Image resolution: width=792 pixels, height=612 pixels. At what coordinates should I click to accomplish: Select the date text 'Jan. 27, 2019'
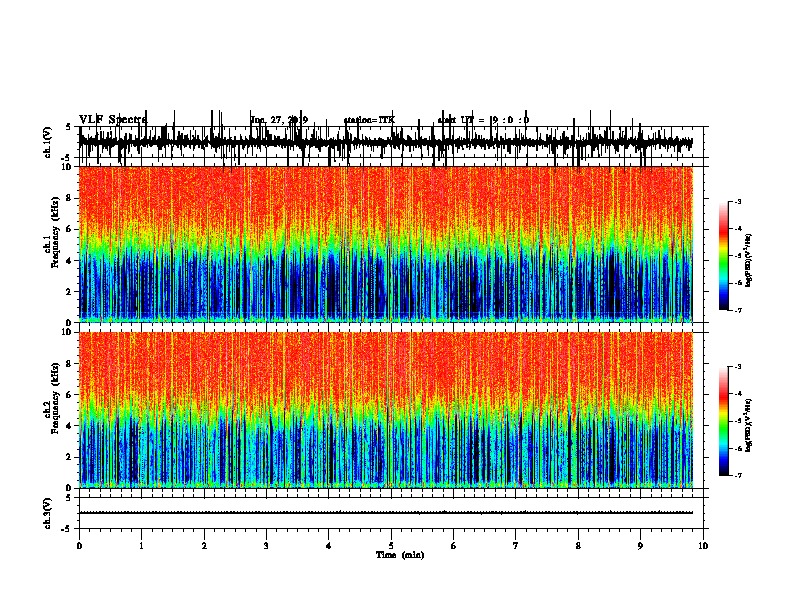[x=279, y=120]
